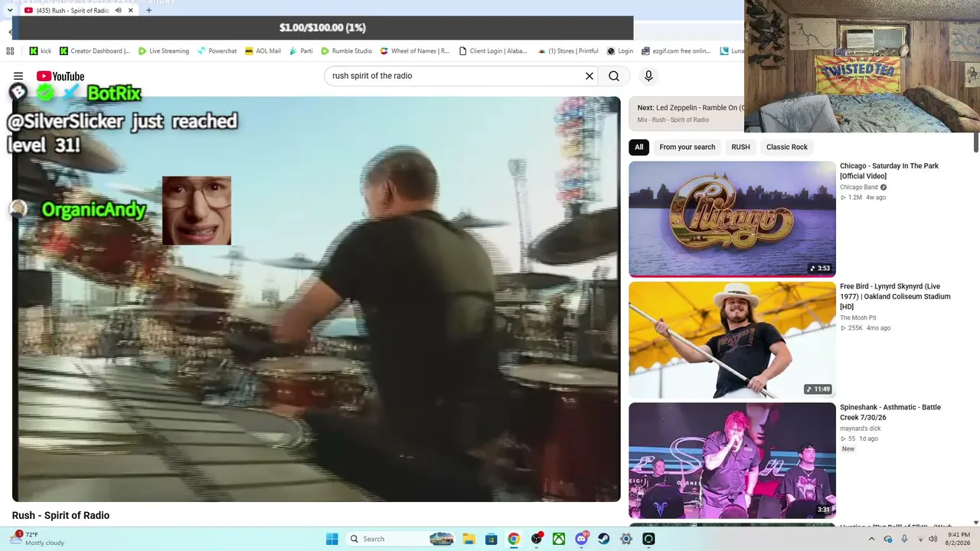The height and width of the screenshot is (551, 980).
Task: Open the clock showing 9:41 PM
Action: click(959, 539)
